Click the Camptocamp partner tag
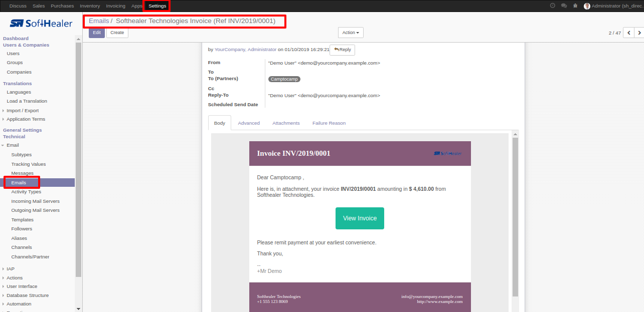Screen dimensions: 644x312 [284, 79]
